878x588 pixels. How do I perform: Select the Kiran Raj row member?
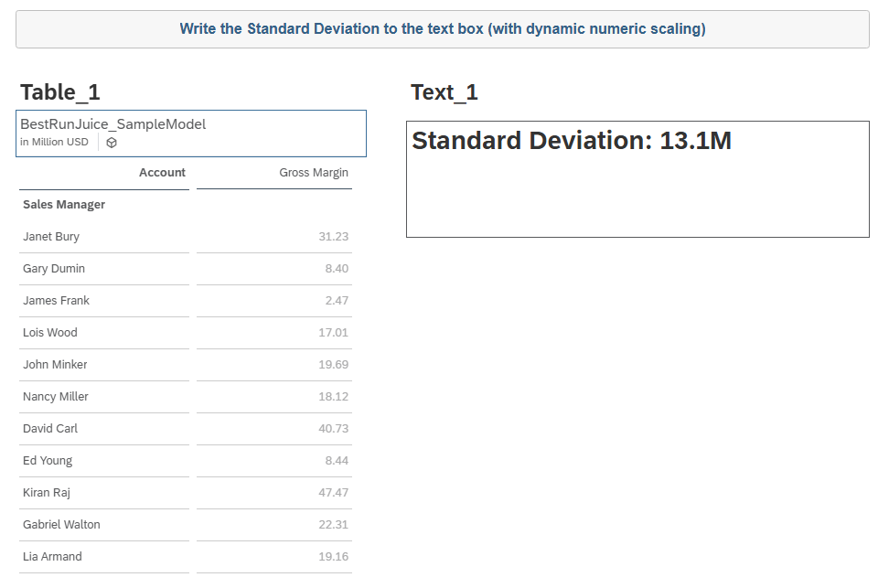tap(46, 493)
